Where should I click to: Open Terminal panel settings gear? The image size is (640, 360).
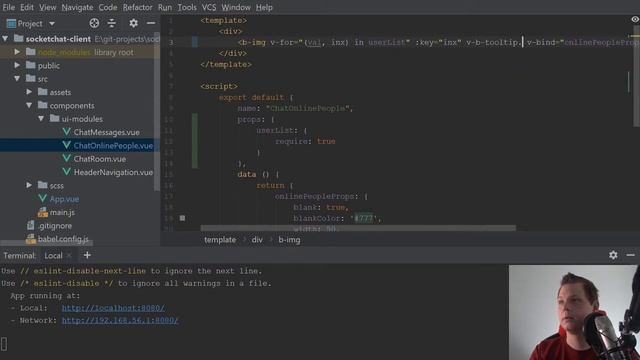pyautogui.click(x=613, y=255)
